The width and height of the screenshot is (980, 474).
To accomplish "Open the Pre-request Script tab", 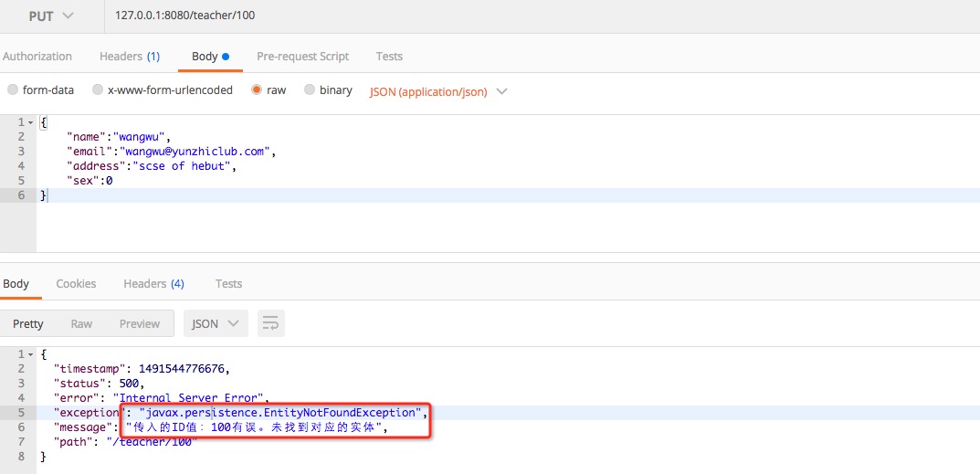I will pyautogui.click(x=302, y=57).
